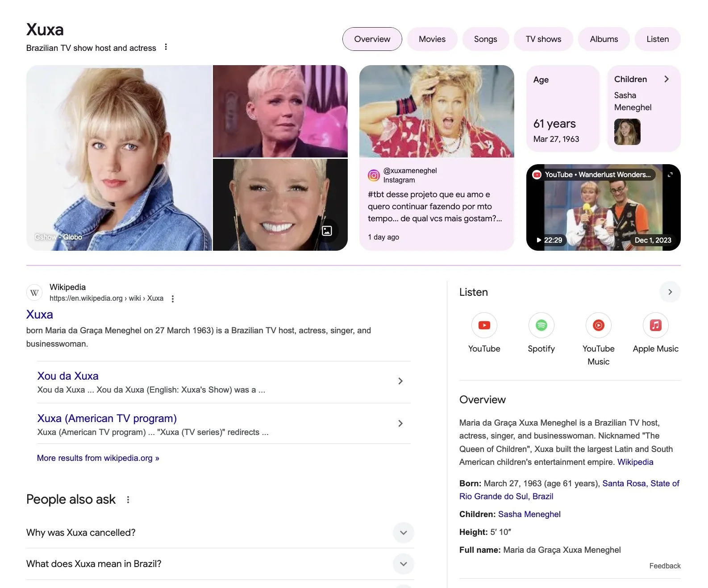Open the Wikipedia link in Overview text
This screenshot has width=708, height=588.
pyautogui.click(x=635, y=462)
